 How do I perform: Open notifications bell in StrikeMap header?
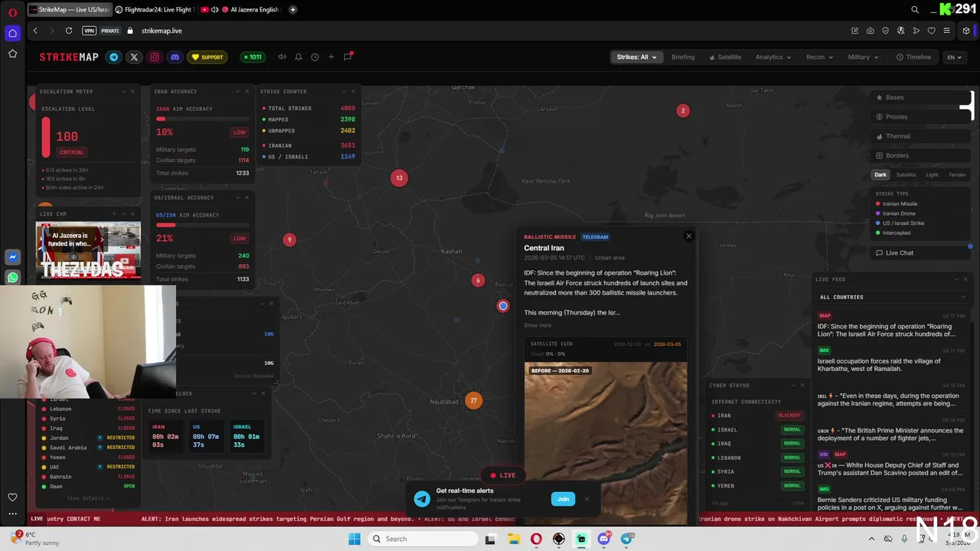coord(299,57)
